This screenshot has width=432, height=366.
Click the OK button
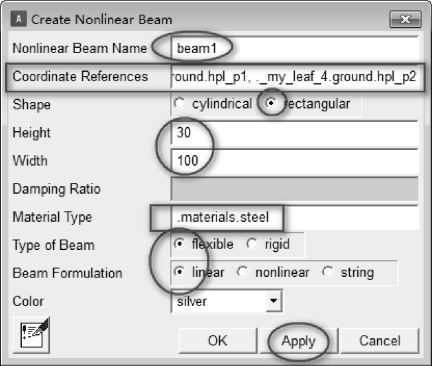coord(218,341)
